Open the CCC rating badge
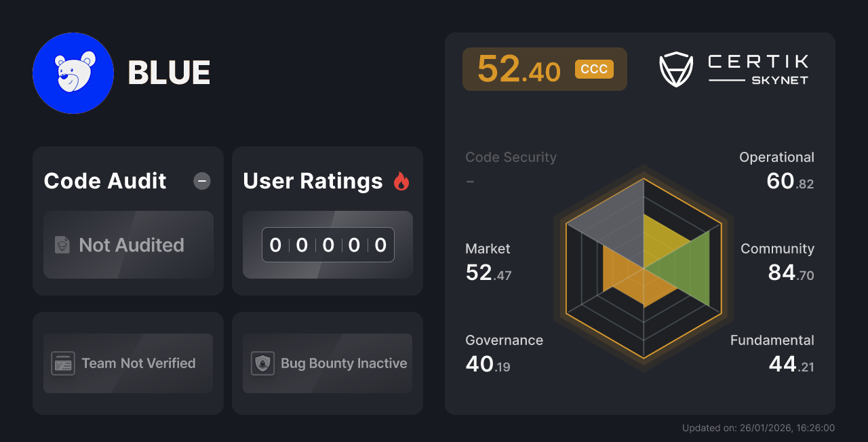Viewport: 868px width, 442px height. tap(594, 68)
